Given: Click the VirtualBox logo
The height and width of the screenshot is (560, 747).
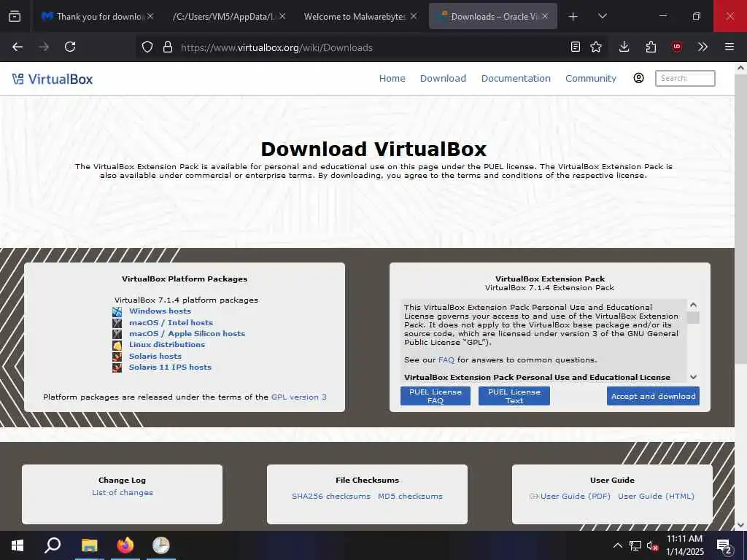Looking at the screenshot, I should click(x=53, y=79).
